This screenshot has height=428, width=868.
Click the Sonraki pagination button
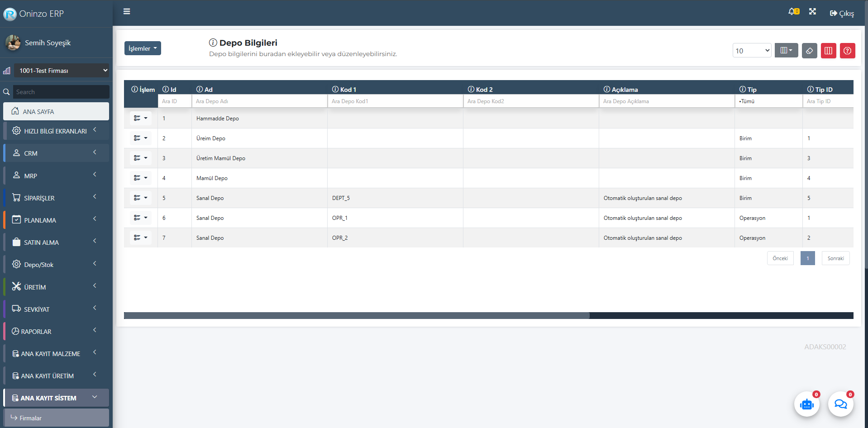pyautogui.click(x=835, y=258)
